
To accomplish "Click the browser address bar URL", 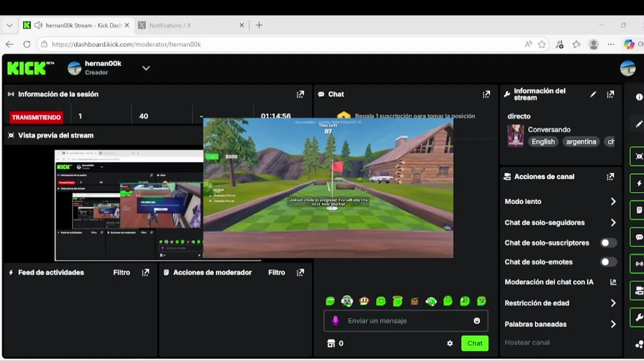I will [126, 44].
